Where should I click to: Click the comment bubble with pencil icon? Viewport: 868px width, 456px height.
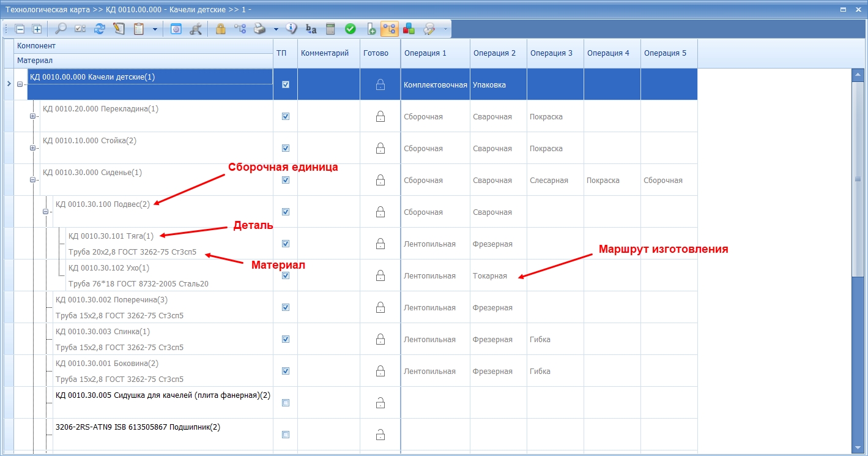(x=429, y=29)
